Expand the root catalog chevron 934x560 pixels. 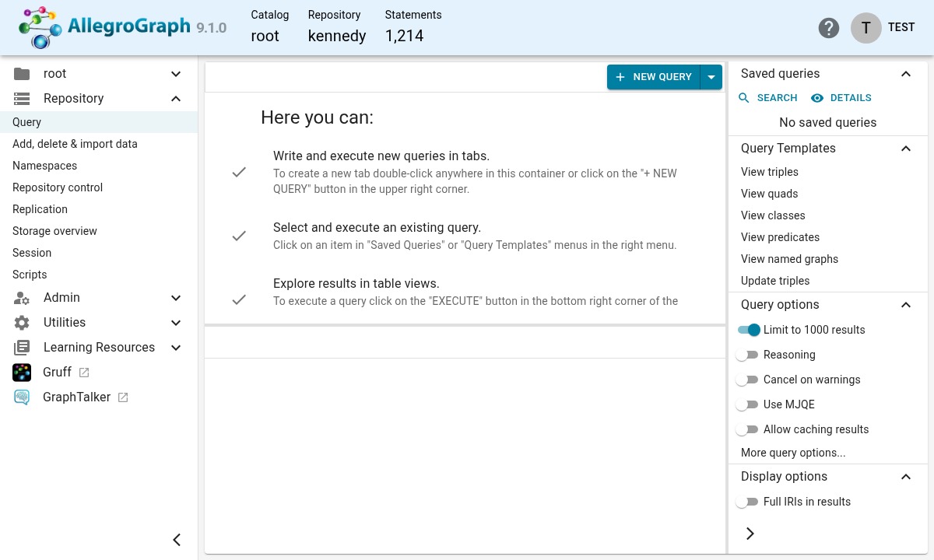176,74
